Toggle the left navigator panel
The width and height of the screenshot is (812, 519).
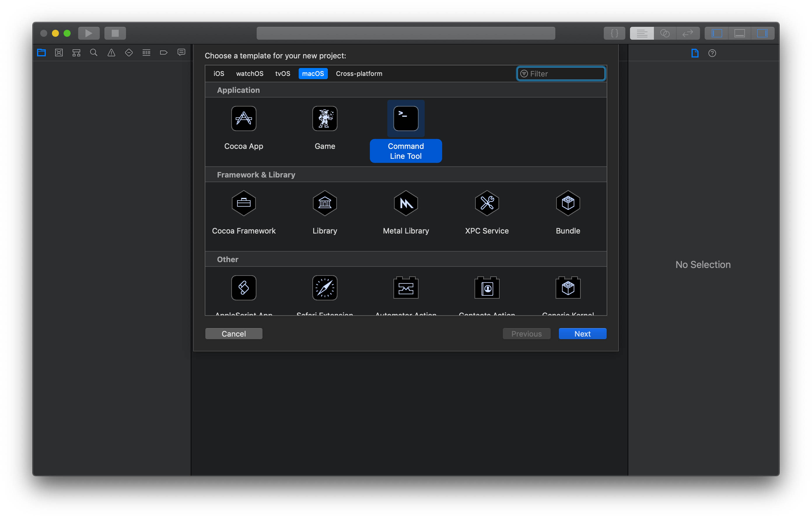(x=717, y=33)
